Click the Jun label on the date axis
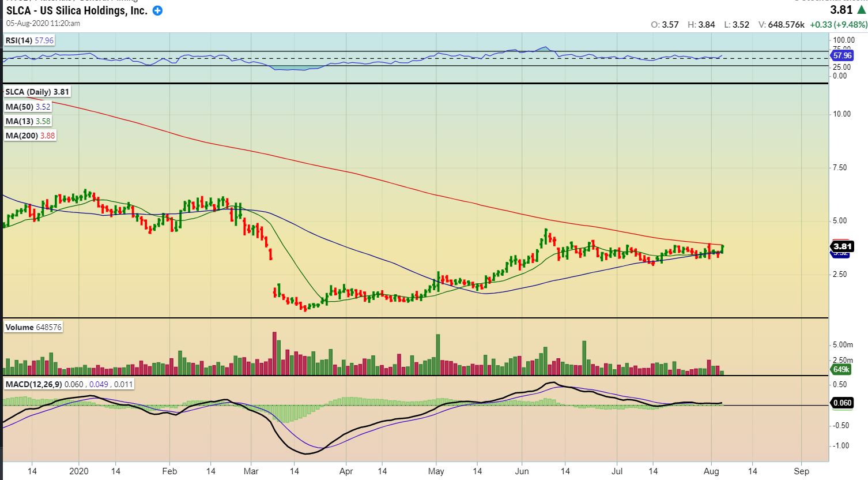Viewport: 868px width, 480px height. click(522, 471)
